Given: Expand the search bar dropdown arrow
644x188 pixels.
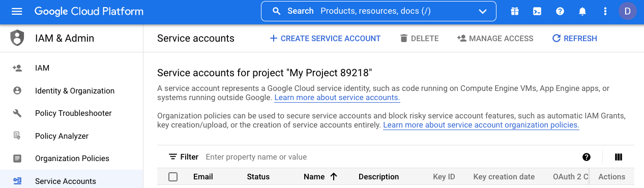Looking at the screenshot, I should [483, 11].
